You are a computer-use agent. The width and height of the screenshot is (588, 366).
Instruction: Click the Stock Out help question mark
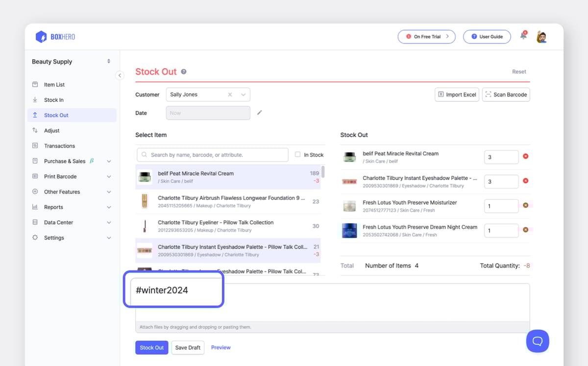tap(183, 71)
